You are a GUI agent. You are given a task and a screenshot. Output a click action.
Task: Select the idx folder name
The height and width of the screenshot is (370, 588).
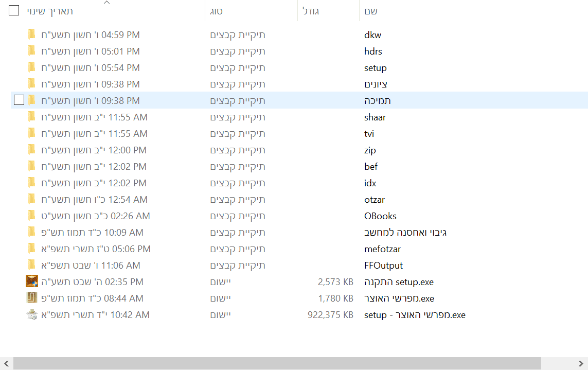pyautogui.click(x=370, y=183)
